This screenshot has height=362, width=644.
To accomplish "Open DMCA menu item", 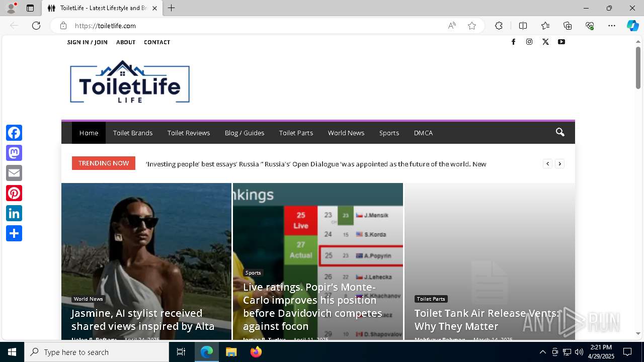I will tap(423, 133).
